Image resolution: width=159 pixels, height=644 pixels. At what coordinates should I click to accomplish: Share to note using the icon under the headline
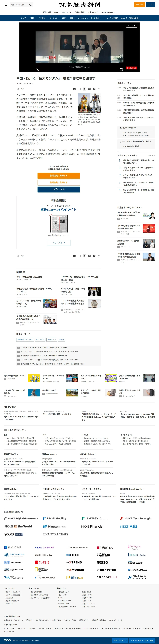point(84,89)
